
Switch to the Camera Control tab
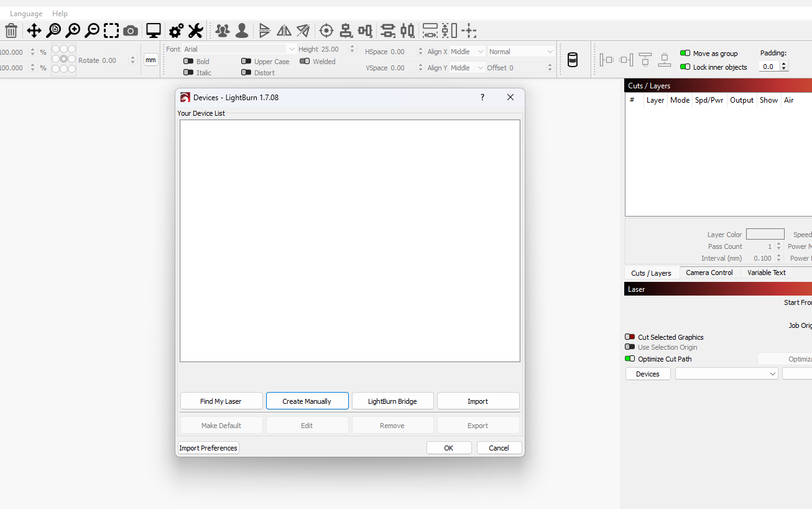pyautogui.click(x=709, y=273)
